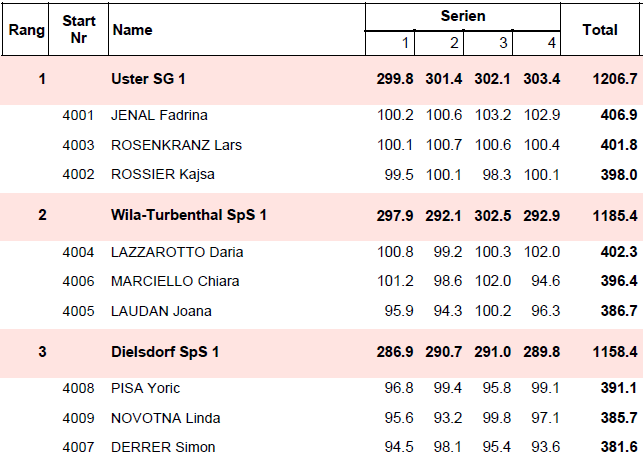
Task: Click the Rang column header
Action: (26, 30)
